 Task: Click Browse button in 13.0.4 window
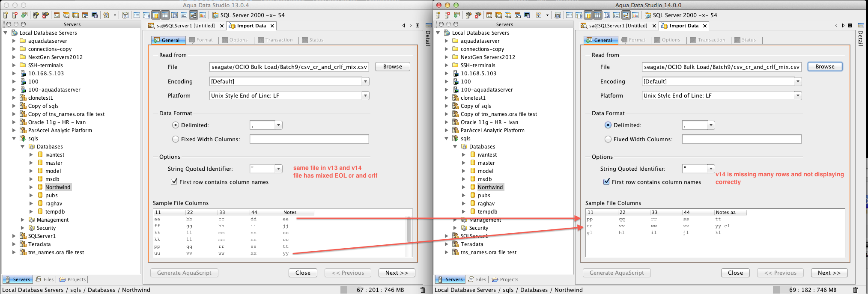[393, 67]
